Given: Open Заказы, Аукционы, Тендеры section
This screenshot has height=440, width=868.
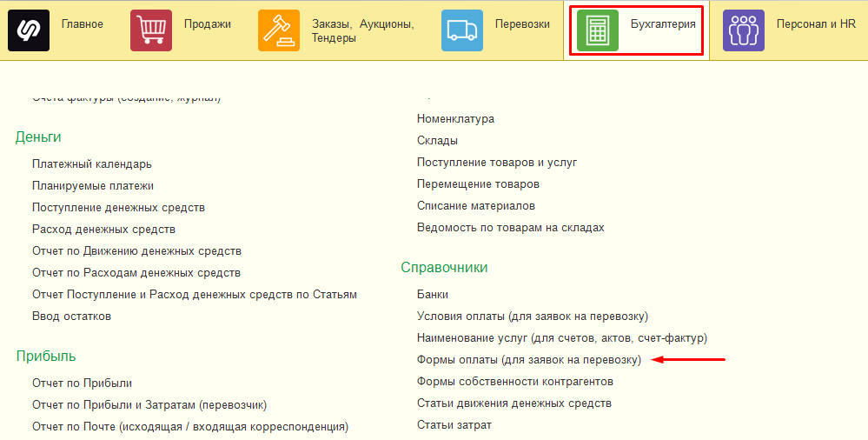Looking at the screenshot, I should pyautogui.click(x=362, y=31).
